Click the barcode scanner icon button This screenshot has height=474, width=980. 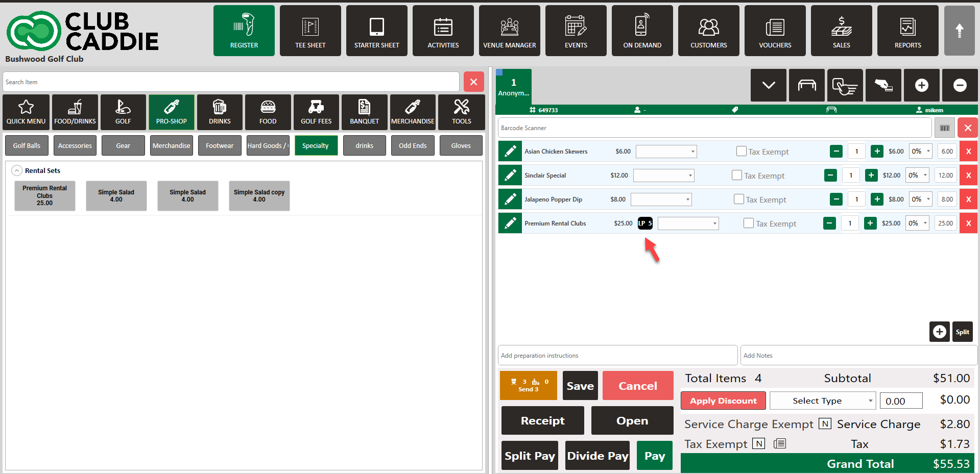pos(944,128)
